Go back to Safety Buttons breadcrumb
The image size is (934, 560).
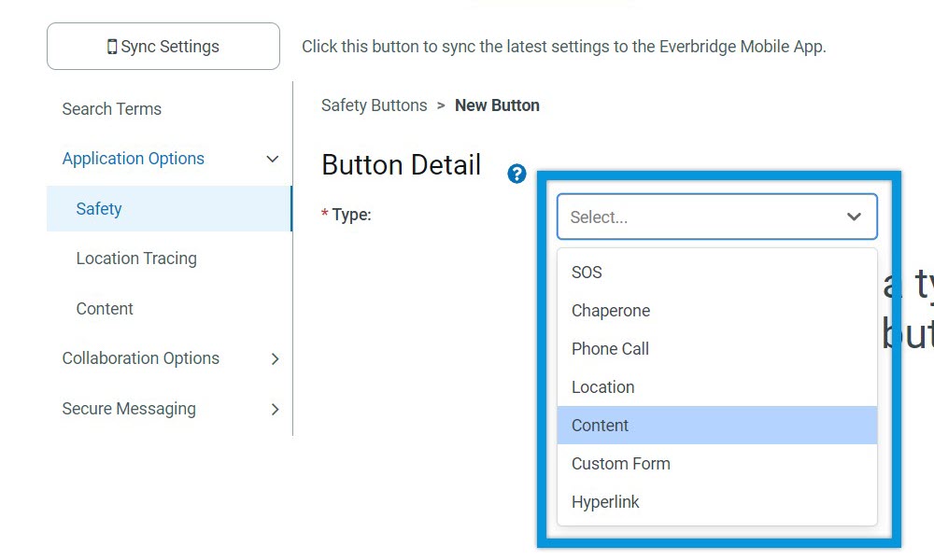[375, 105]
